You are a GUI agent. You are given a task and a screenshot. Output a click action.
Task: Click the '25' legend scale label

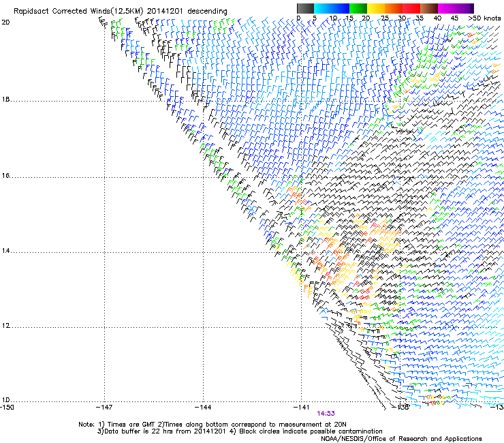pyautogui.click(x=385, y=18)
